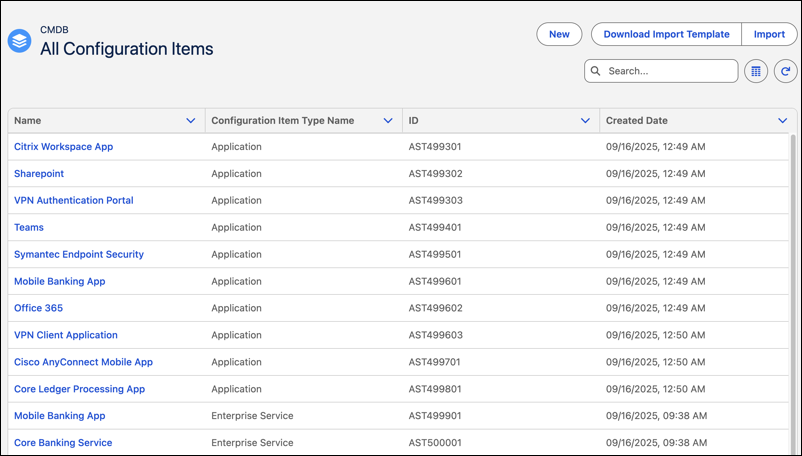
Task: Click the magnifier icon in search box
Action: pyautogui.click(x=595, y=71)
